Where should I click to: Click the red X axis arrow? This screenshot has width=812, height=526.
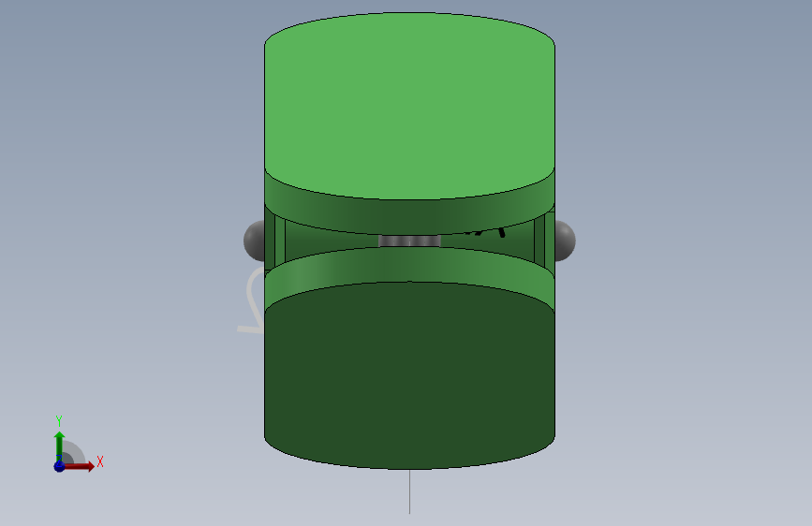pos(78,466)
